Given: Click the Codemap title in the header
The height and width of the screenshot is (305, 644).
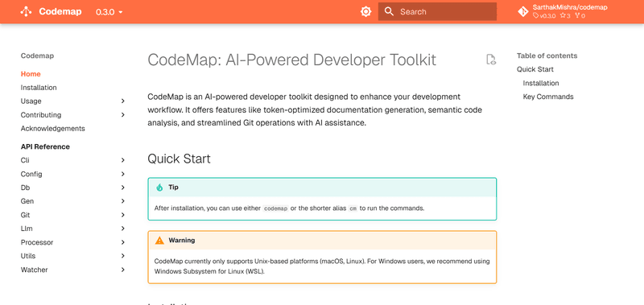Looking at the screenshot, I should pyautogui.click(x=60, y=11).
